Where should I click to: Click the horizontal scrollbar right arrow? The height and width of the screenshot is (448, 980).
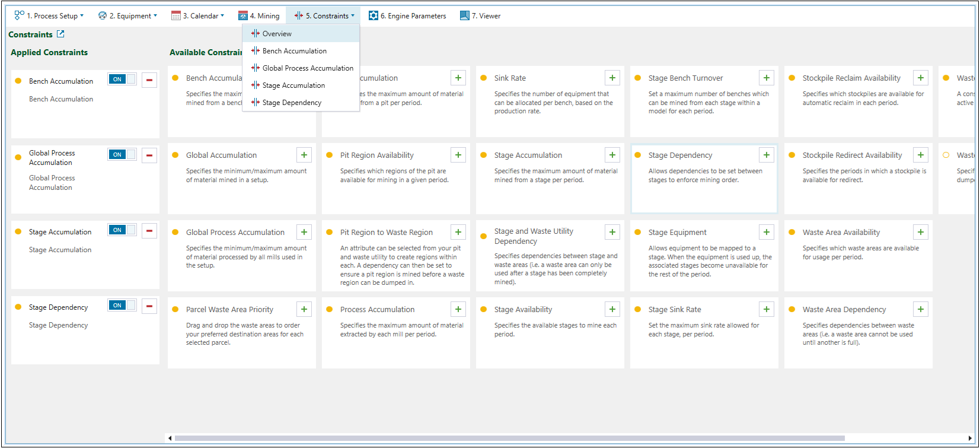970,439
